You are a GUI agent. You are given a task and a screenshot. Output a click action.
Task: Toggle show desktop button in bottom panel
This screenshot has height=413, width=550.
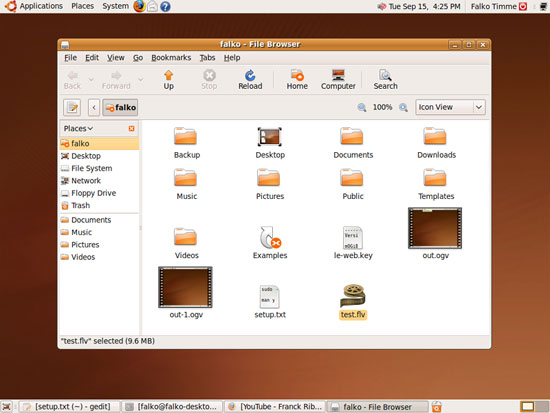pyautogui.click(x=7, y=407)
